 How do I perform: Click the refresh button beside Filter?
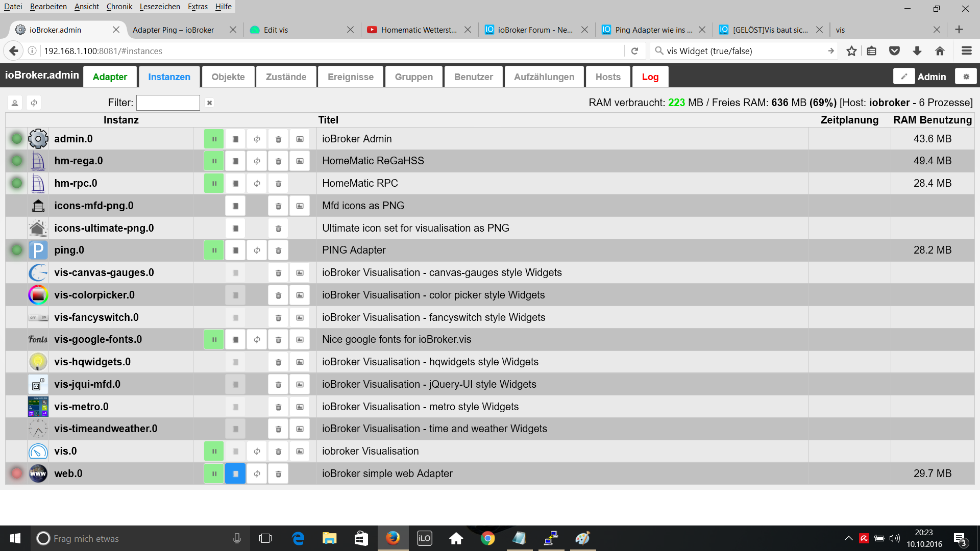34,103
